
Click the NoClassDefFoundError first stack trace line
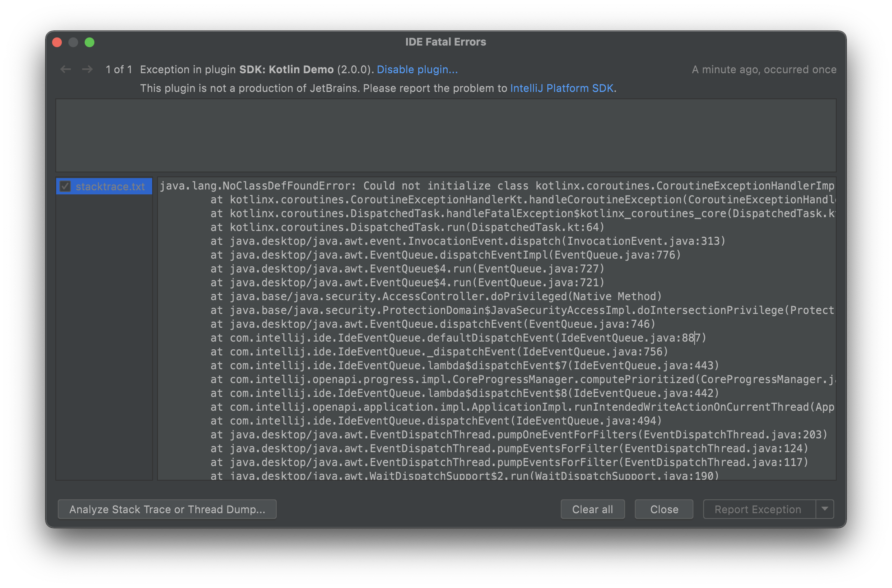pyautogui.click(x=497, y=186)
